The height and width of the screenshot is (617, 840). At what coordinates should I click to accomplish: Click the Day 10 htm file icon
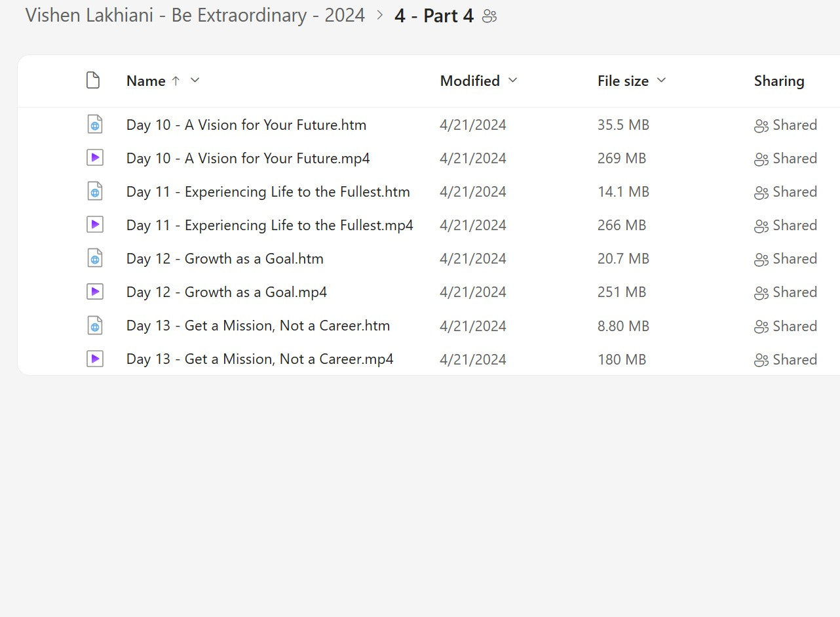click(x=95, y=125)
